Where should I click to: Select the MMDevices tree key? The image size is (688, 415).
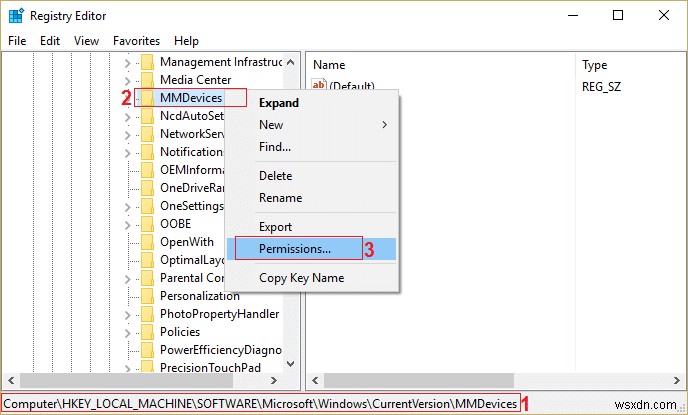coord(191,98)
